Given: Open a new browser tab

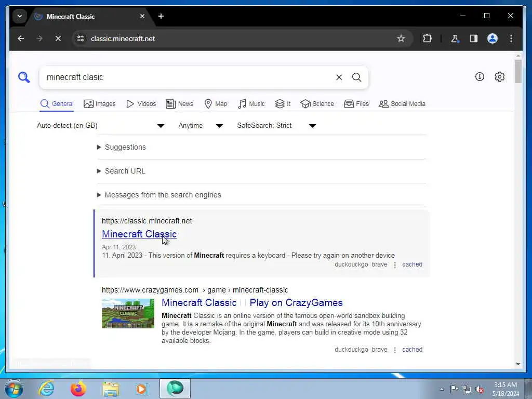Looking at the screenshot, I should [x=161, y=16].
